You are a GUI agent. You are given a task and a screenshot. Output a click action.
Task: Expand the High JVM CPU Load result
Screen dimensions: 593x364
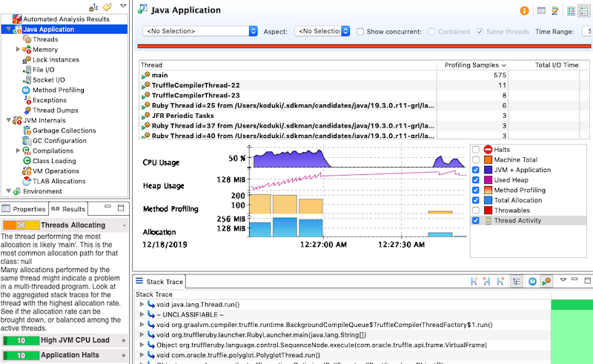pyautogui.click(x=123, y=340)
